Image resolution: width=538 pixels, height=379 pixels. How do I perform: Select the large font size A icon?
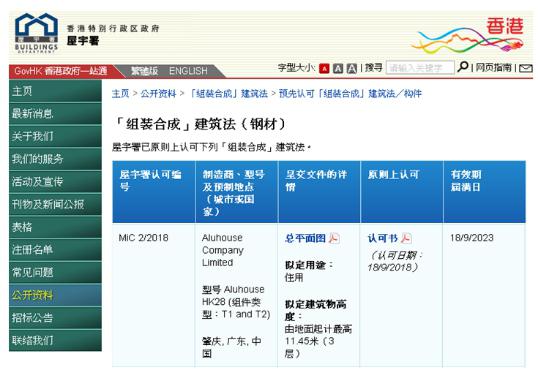click(x=352, y=69)
